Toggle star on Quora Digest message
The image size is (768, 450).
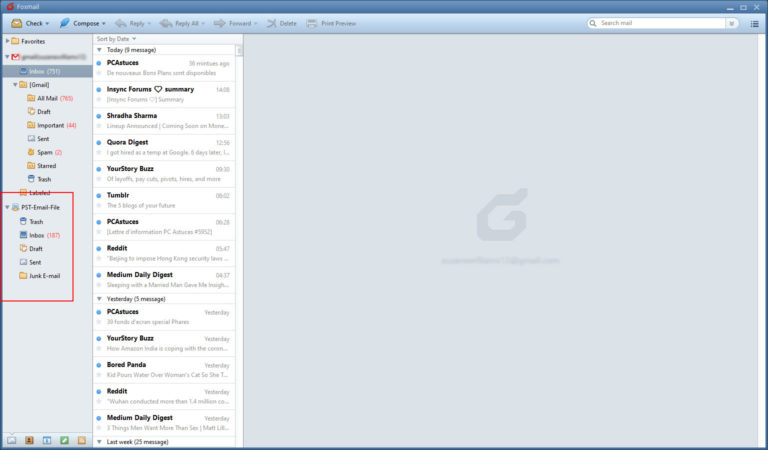[99, 153]
